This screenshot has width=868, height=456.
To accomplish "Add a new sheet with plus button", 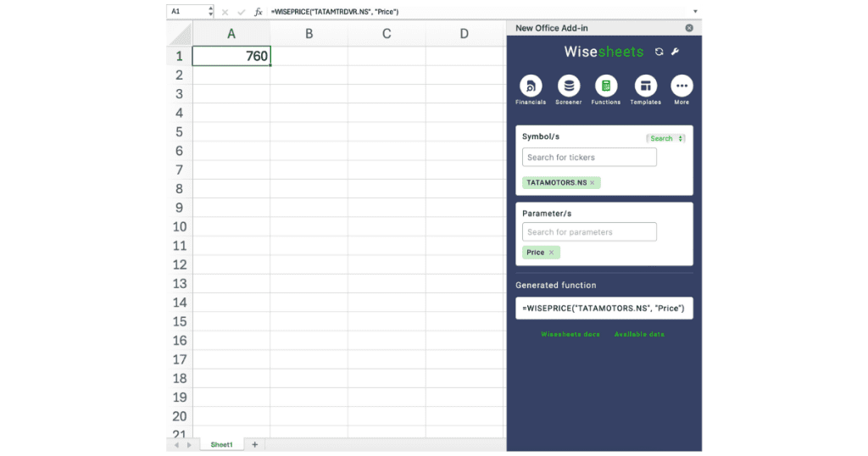I will click(254, 444).
